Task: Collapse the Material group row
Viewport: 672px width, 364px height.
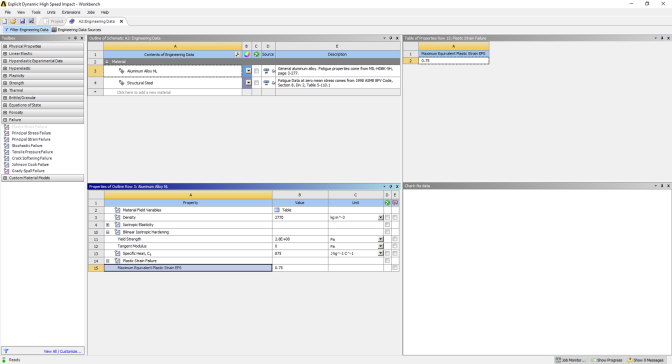Action: click(x=107, y=62)
